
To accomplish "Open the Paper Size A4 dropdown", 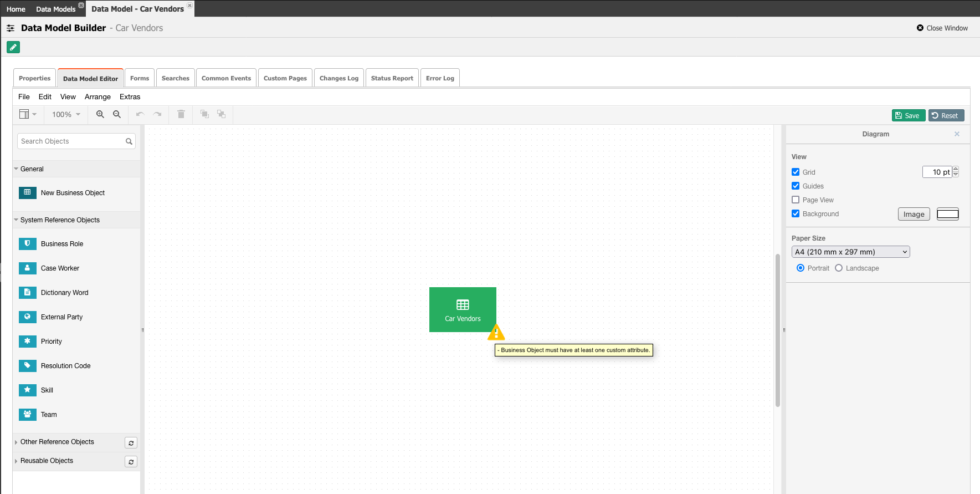I will [850, 252].
